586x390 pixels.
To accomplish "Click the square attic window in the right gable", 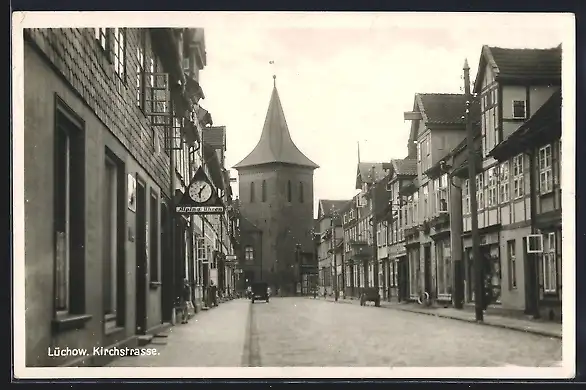I will pyautogui.click(x=519, y=109).
